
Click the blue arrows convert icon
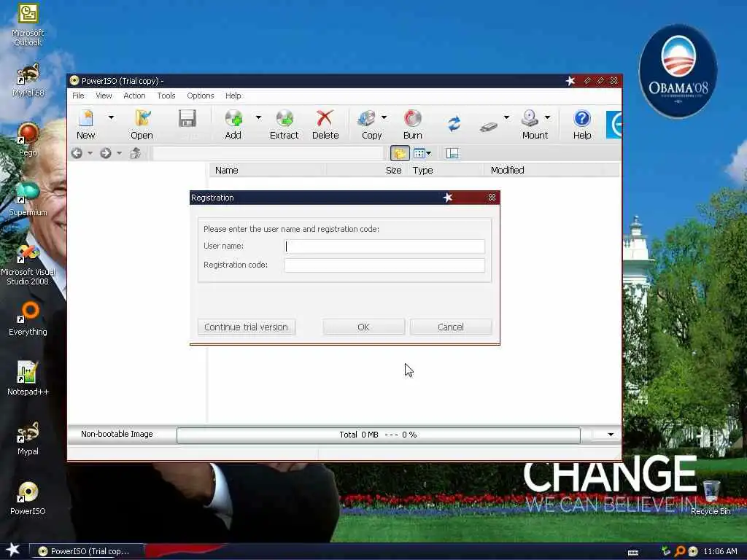click(x=454, y=124)
